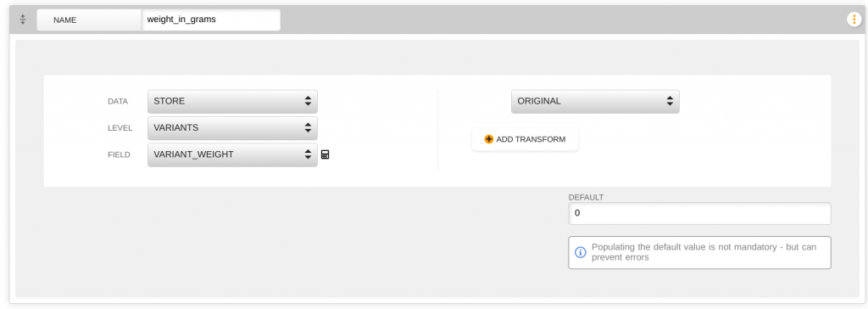Click the reorder drag handle icon
The image size is (868, 309).
click(23, 20)
